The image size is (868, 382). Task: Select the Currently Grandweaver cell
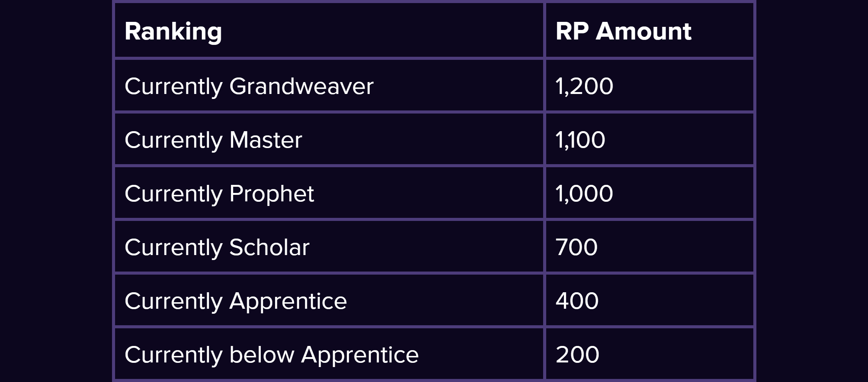click(329, 86)
